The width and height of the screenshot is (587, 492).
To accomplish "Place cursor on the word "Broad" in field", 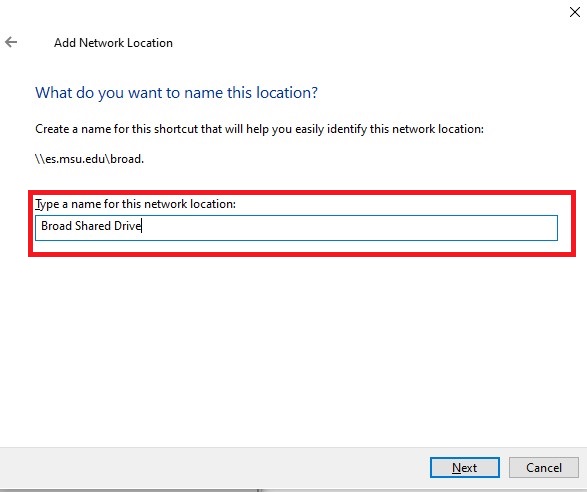I will click(56, 226).
